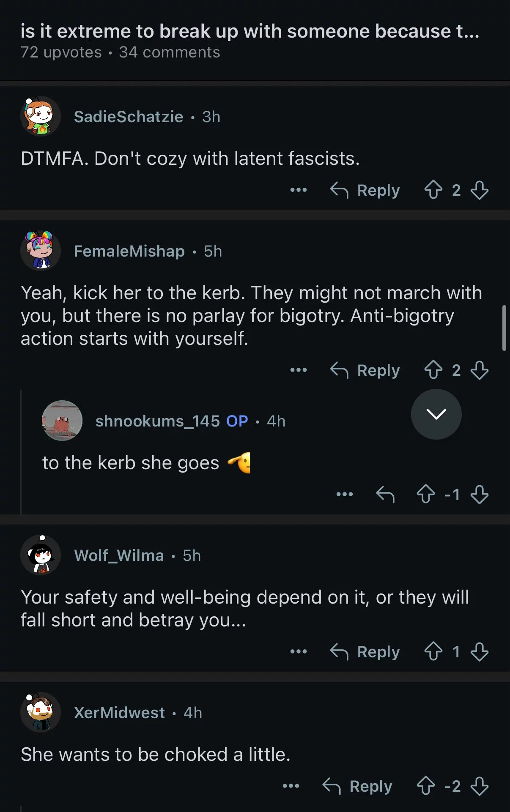Downvote shnookums_145's reply
510x812 pixels.
tap(480, 494)
